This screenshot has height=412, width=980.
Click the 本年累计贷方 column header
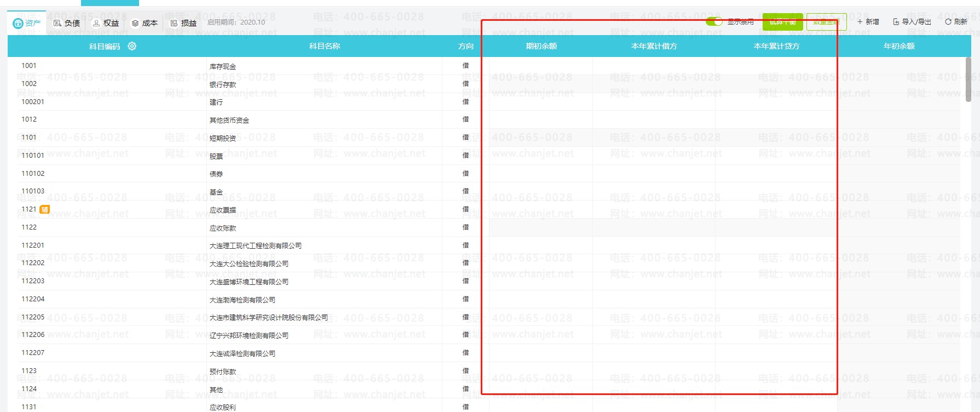777,46
